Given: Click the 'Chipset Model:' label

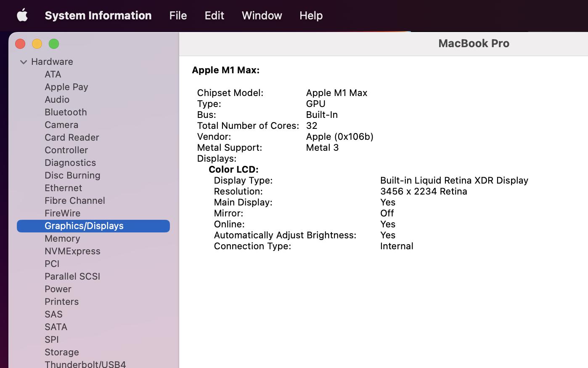Looking at the screenshot, I should (230, 93).
